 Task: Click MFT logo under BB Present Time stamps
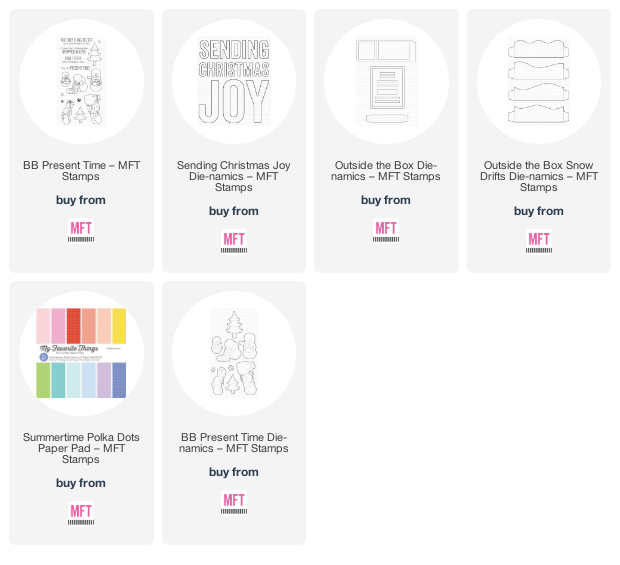[81, 231]
